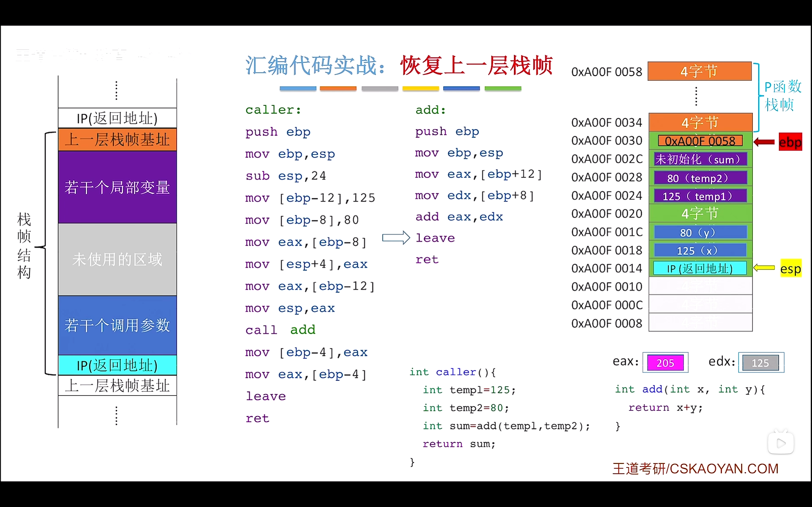This screenshot has height=507, width=812.
Task: Click the 80 (y) parameter stack cell
Action: (700, 232)
